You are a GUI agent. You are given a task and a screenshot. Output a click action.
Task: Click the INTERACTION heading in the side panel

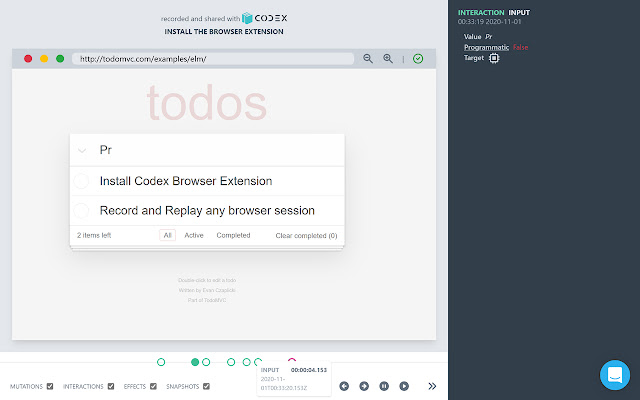coord(481,13)
